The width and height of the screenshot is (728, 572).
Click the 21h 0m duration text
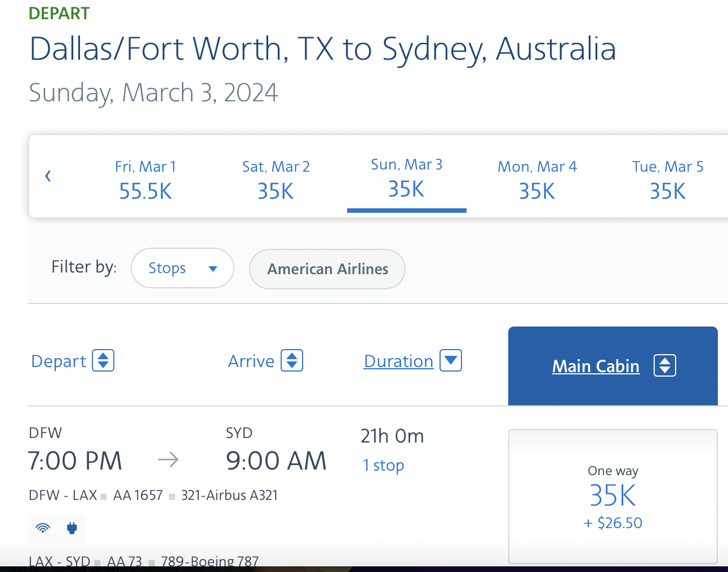pyautogui.click(x=392, y=436)
